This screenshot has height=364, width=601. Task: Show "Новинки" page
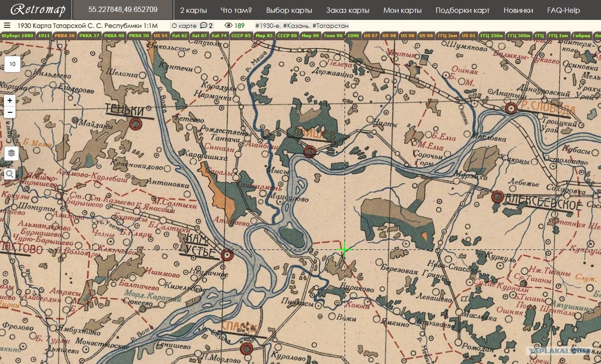tap(519, 10)
